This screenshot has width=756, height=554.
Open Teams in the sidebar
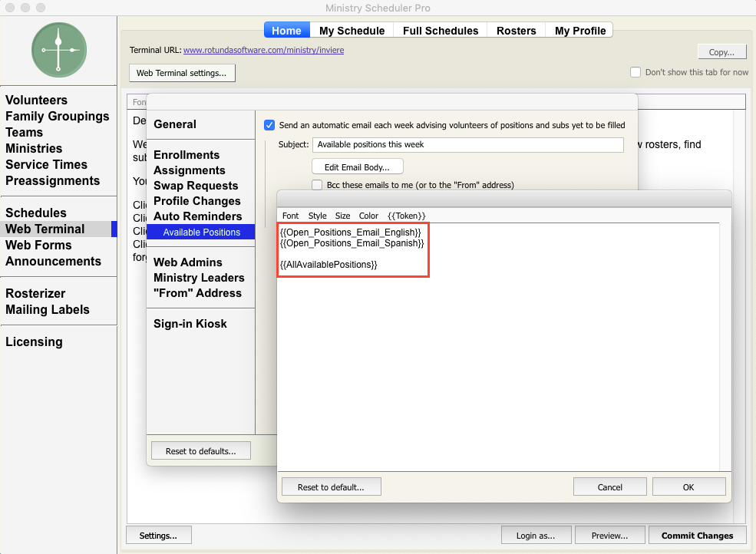24,132
